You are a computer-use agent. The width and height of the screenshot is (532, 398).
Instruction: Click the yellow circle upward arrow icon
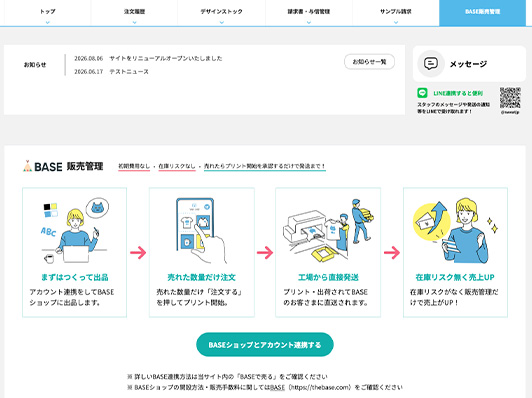[431, 221]
